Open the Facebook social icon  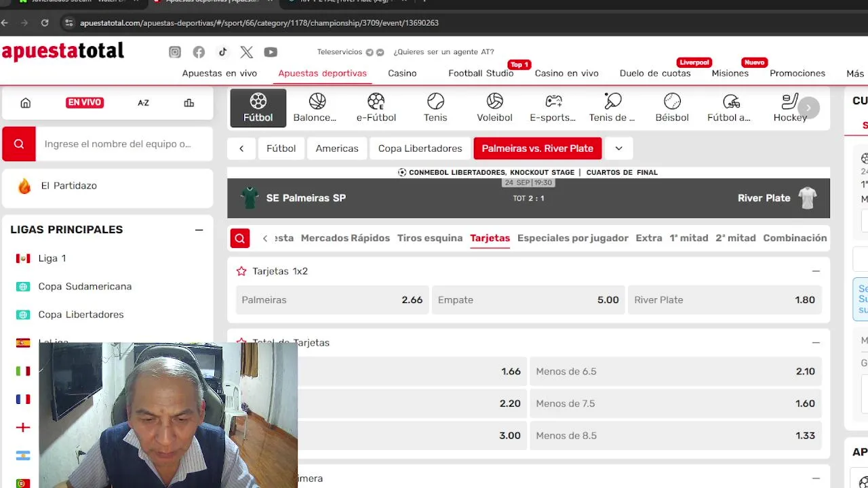coord(199,52)
